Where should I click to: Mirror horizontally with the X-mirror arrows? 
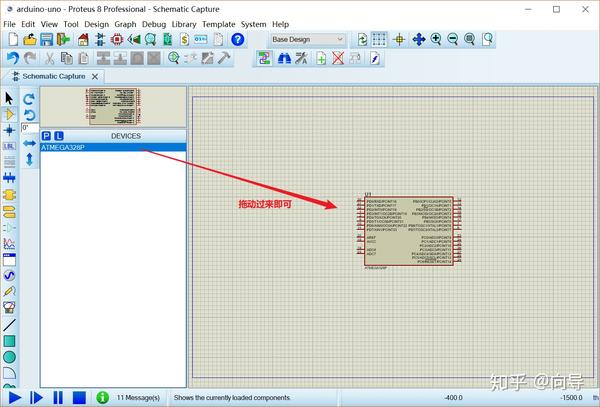point(29,143)
